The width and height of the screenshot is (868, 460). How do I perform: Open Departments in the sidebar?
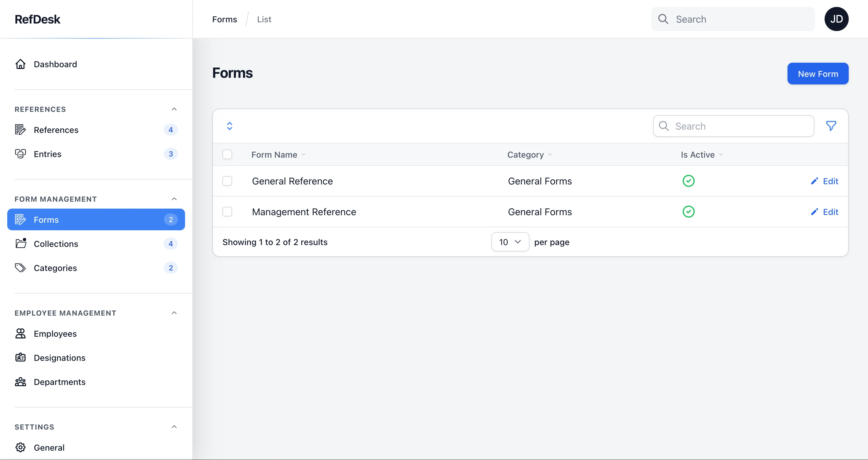point(96,382)
